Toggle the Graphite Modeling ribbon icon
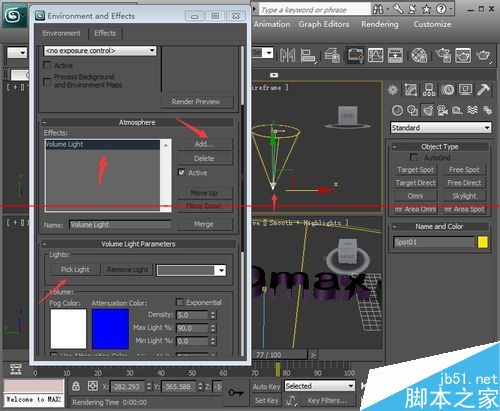The image size is (500, 411). 355,55
